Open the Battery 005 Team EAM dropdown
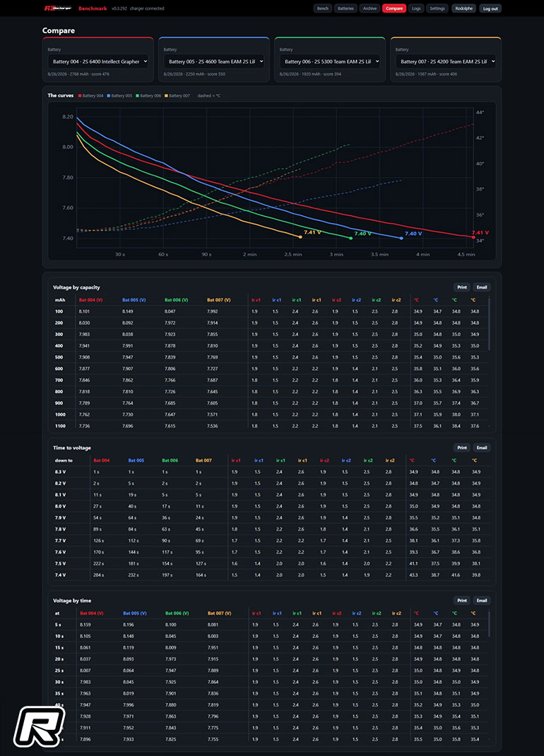Screen dimensions: 544x756 (214, 61)
